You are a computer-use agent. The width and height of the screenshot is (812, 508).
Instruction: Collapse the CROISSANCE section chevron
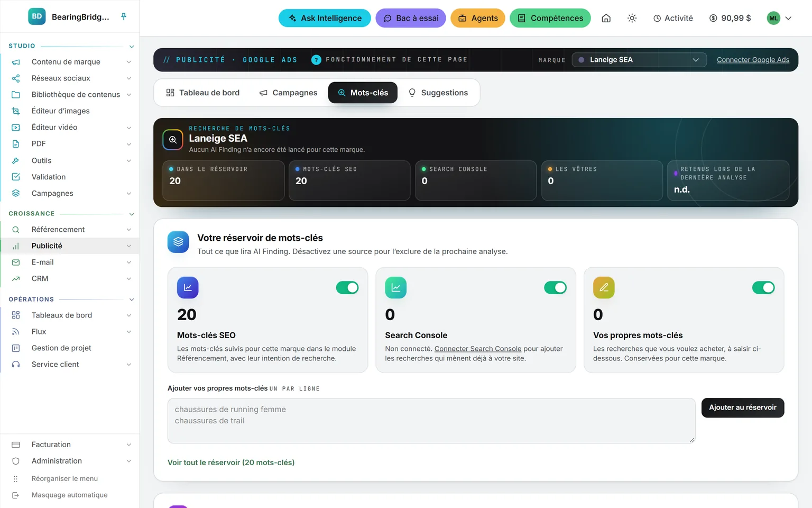coord(132,214)
